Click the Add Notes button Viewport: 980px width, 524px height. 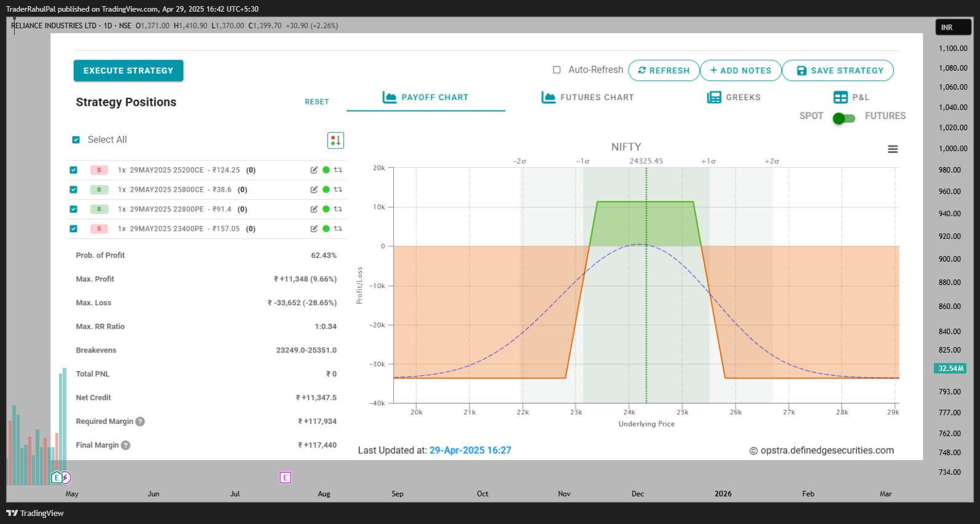pyautogui.click(x=740, y=71)
